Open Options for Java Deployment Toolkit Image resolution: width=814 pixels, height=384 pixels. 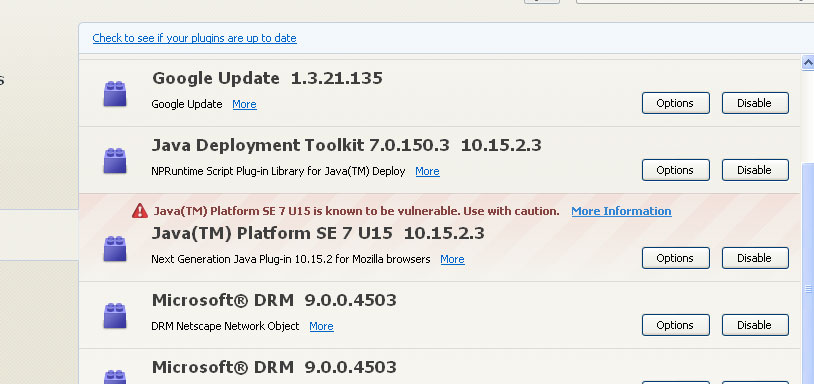click(675, 170)
